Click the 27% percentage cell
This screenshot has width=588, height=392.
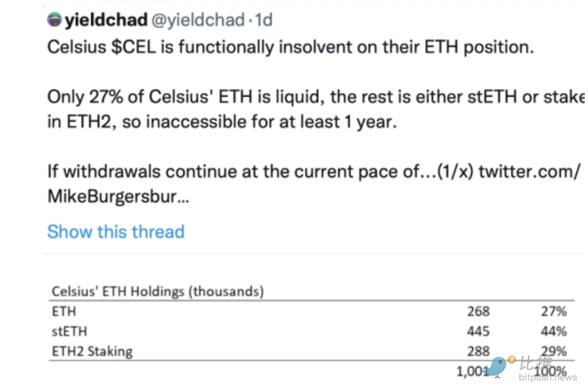point(553,311)
